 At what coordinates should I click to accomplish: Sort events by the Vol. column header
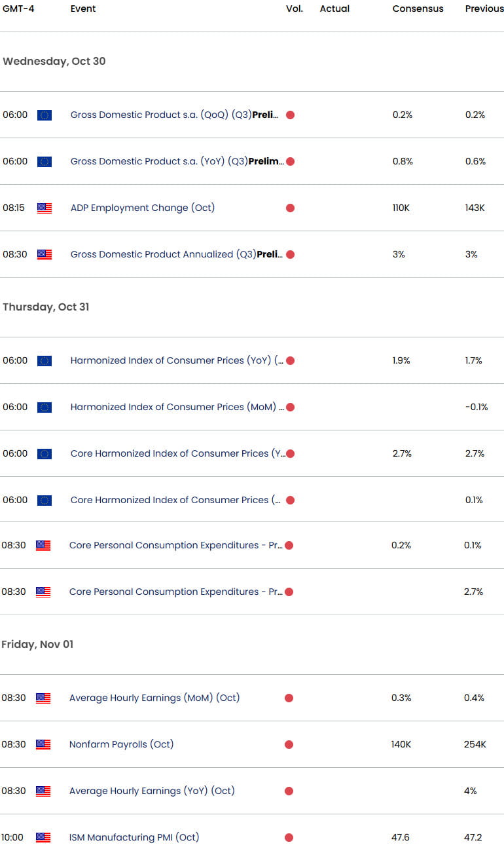[295, 9]
